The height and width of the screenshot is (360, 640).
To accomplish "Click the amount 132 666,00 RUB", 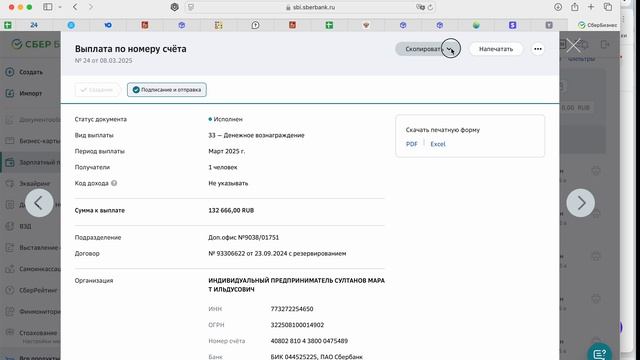I will click(231, 211).
